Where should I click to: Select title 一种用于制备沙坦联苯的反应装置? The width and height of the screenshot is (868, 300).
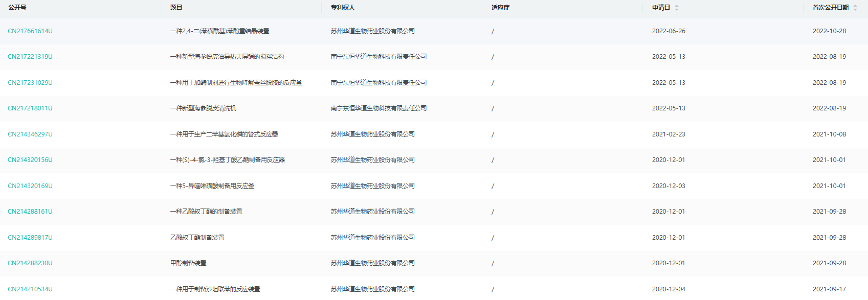tap(215, 289)
